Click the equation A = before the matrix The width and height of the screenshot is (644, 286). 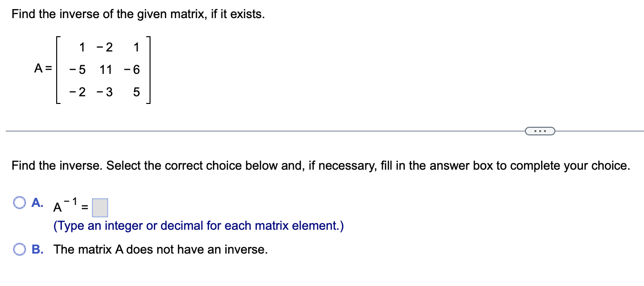coord(42,69)
